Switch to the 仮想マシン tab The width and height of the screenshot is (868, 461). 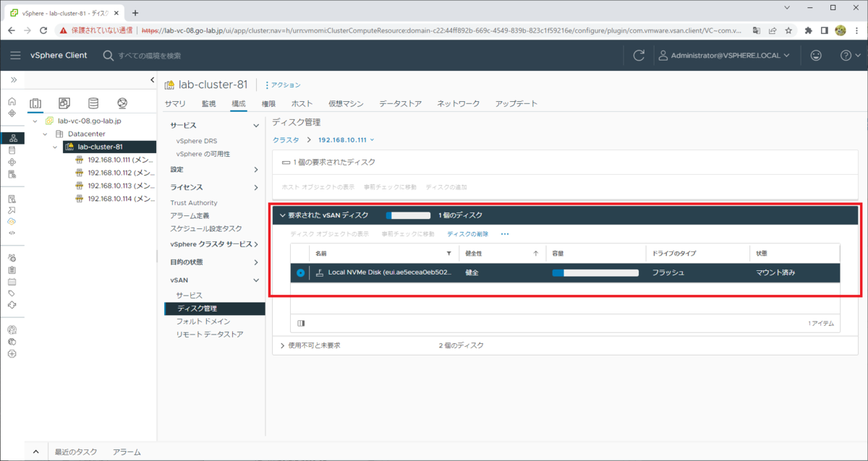(x=346, y=104)
